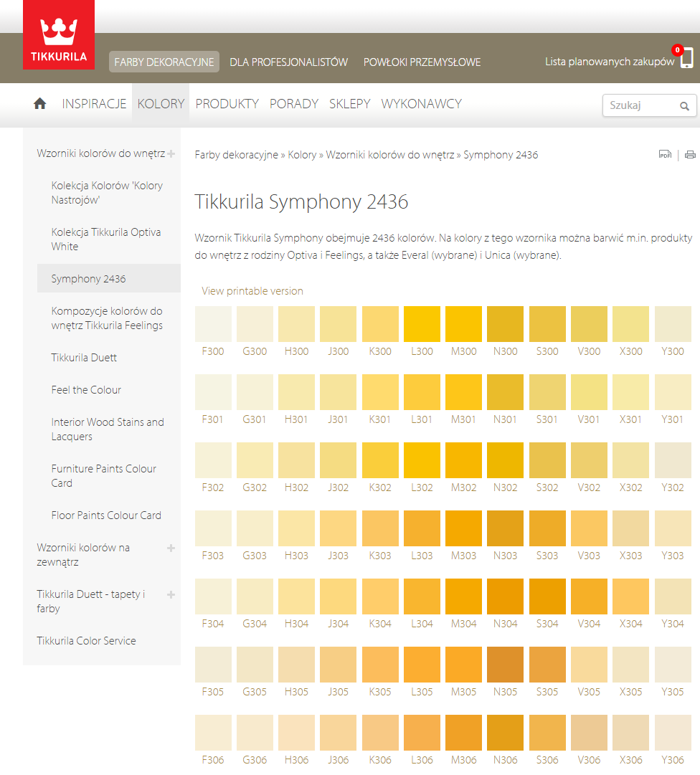Screen dimensions: 700x775
Task: Open the Kolory menu item
Action: click(x=161, y=104)
